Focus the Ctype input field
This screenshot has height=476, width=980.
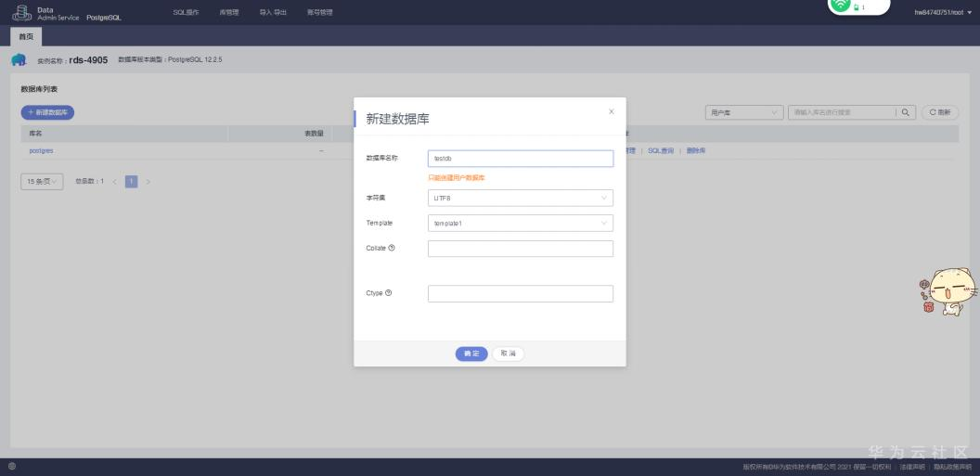[x=520, y=293]
